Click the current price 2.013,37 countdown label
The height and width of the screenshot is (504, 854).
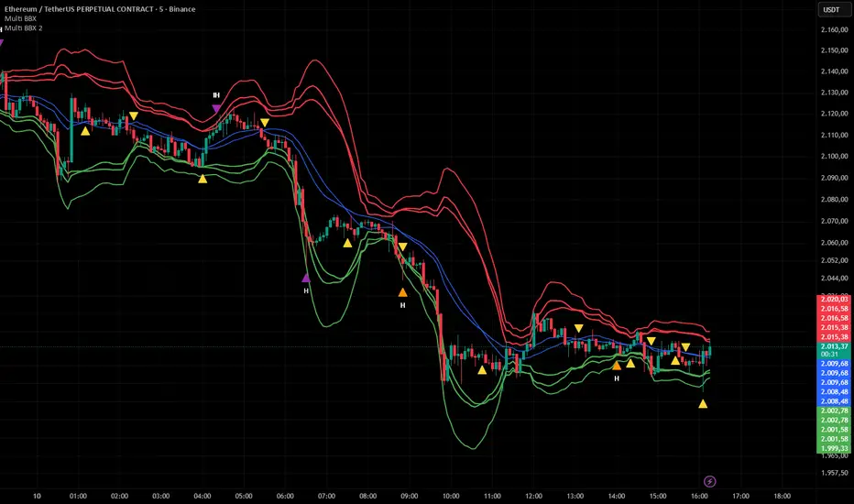[x=835, y=350]
